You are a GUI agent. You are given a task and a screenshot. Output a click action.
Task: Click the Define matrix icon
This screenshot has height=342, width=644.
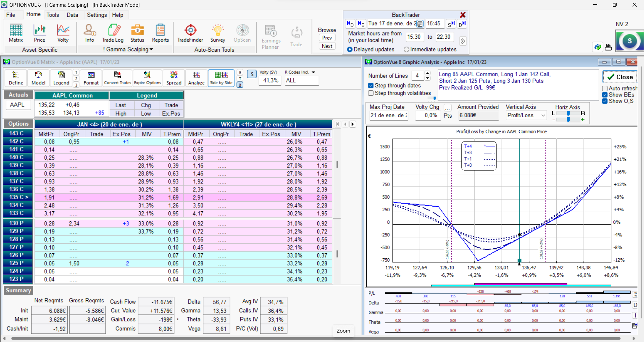tap(16, 78)
